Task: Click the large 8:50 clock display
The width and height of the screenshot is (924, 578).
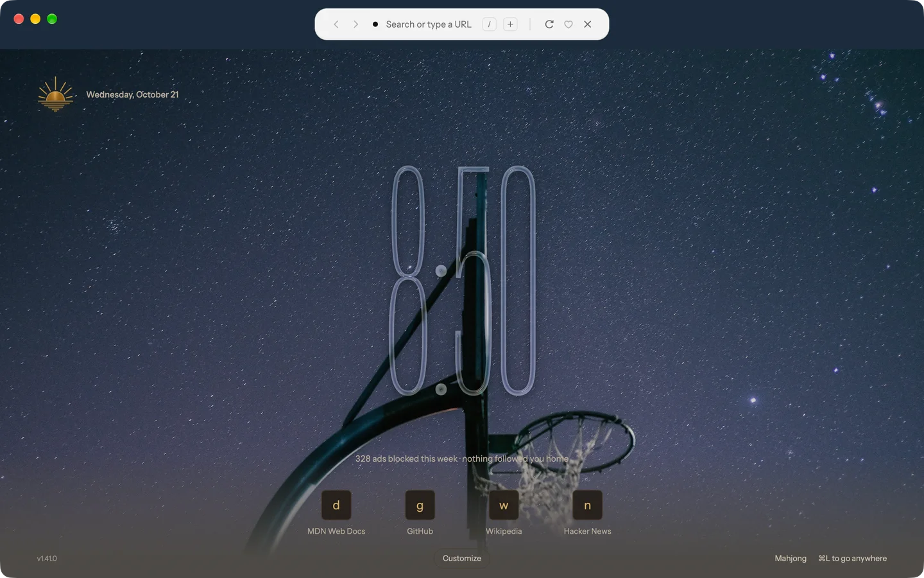Action: pos(463,281)
